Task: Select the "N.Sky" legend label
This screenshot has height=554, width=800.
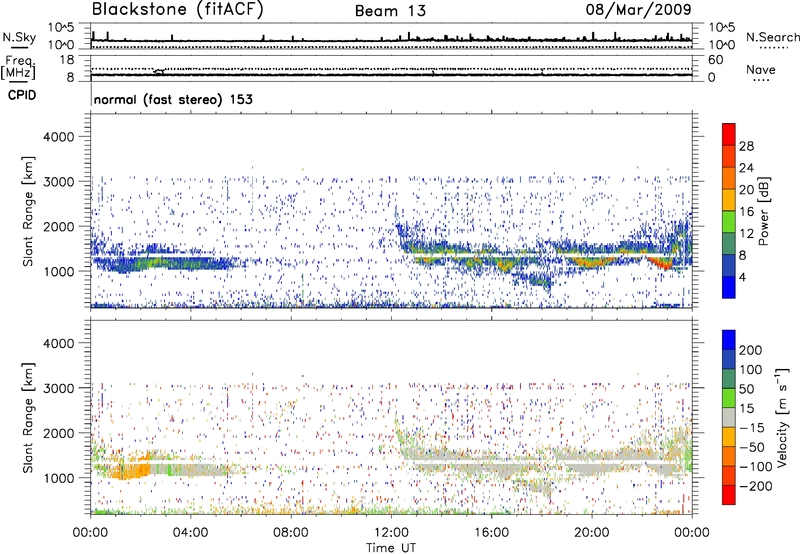Action: pos(19,37)
